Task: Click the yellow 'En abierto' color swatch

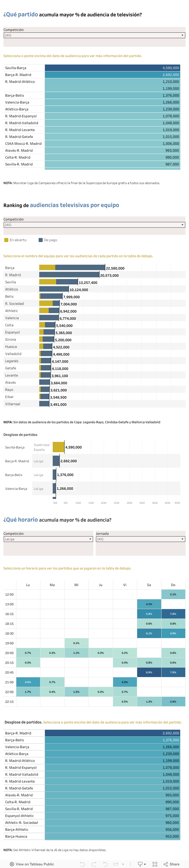Action: point(6,240)
